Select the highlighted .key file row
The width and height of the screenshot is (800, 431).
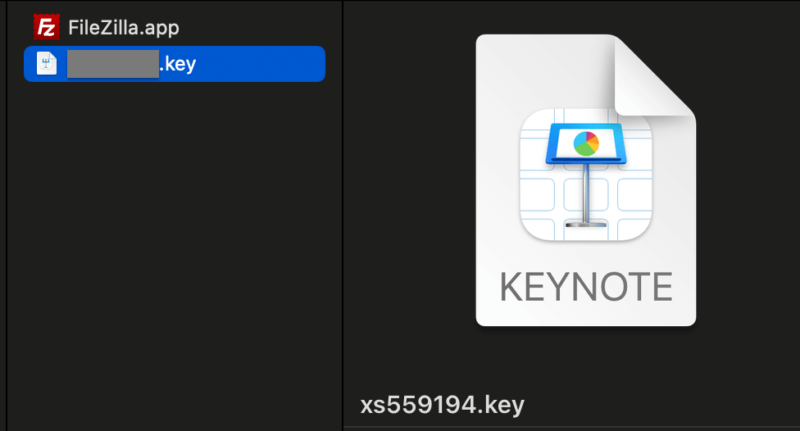coord(174,64)
